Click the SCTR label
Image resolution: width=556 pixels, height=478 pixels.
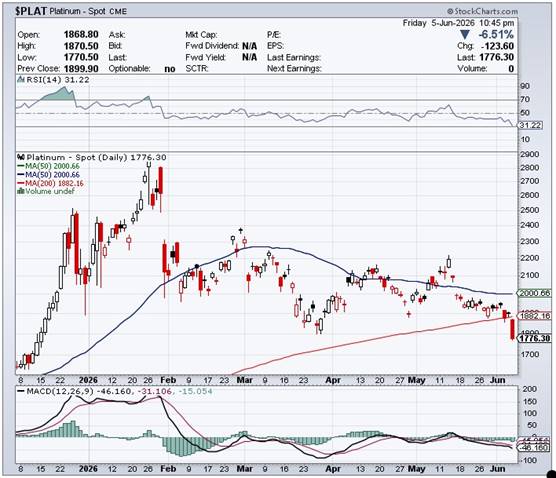click(x=196, y=68)
